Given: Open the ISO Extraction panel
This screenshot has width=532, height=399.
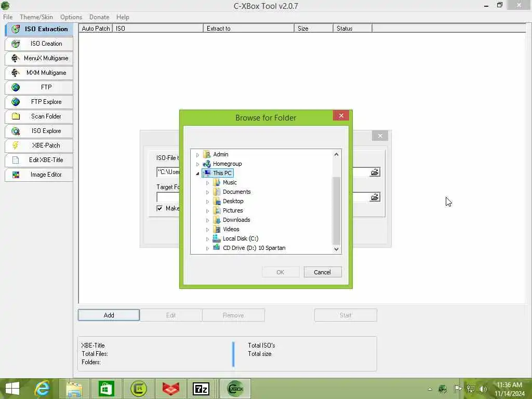Looking at the screenshot, I should tap(39, 29).
